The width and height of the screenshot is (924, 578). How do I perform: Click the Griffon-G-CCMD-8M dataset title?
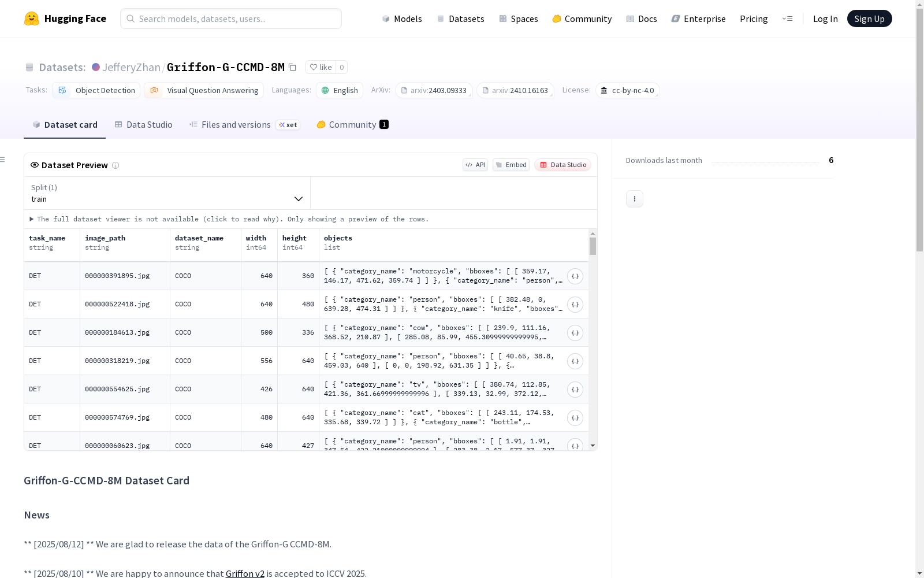pyautogui.click(x=226, y=67)
